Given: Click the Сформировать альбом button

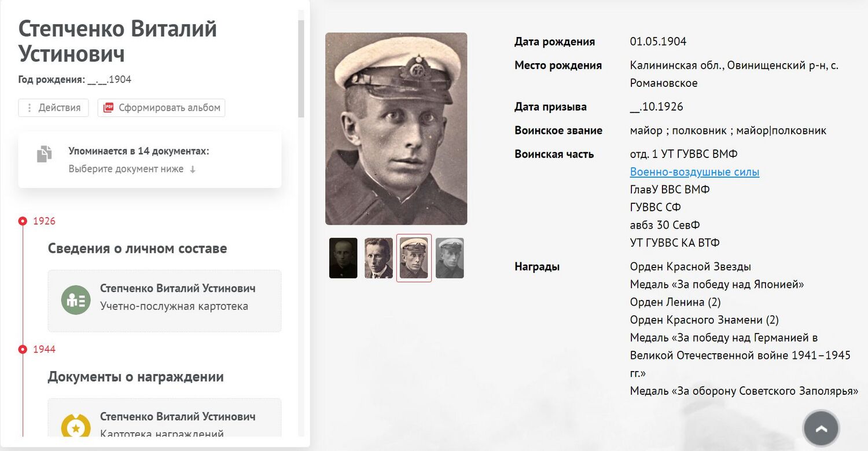Looking at the screenshot, I should (x=161, y=108).
